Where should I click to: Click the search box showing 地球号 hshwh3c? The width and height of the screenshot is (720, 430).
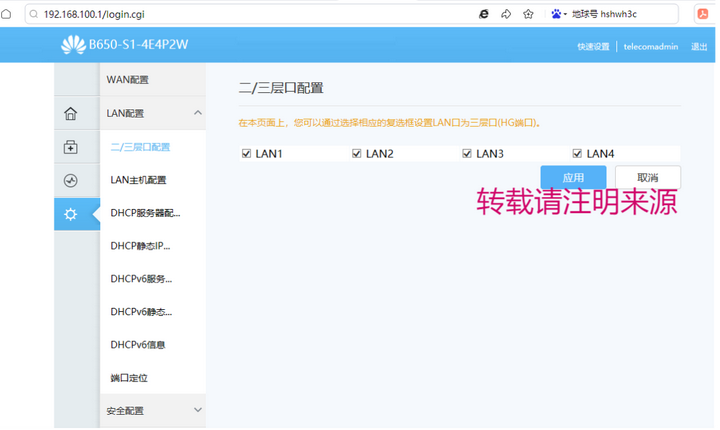604,14
